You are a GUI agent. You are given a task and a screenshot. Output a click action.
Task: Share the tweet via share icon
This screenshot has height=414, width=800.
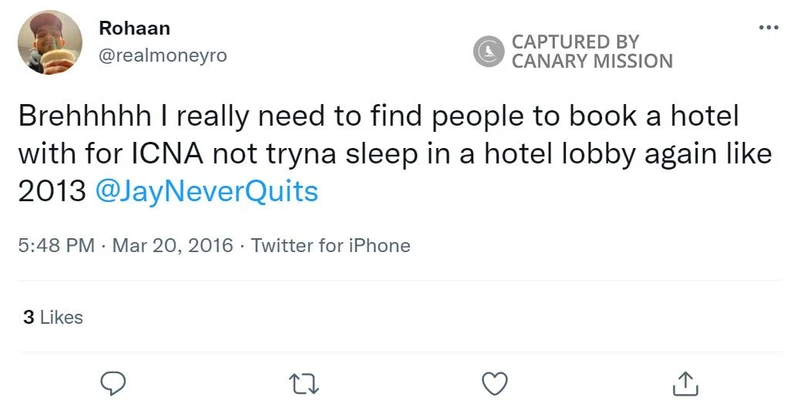[685, 382]
